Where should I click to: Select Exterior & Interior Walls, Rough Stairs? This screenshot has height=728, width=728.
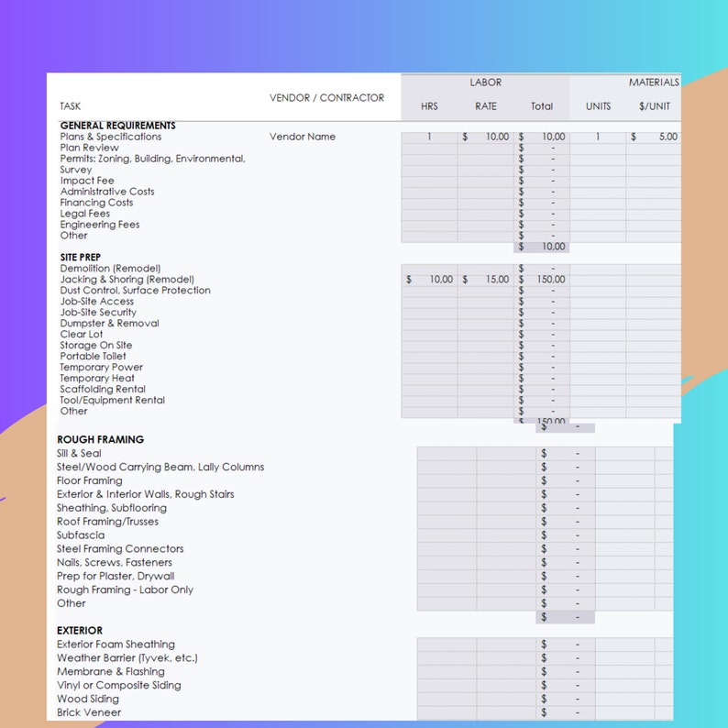[x=145, y=494]
